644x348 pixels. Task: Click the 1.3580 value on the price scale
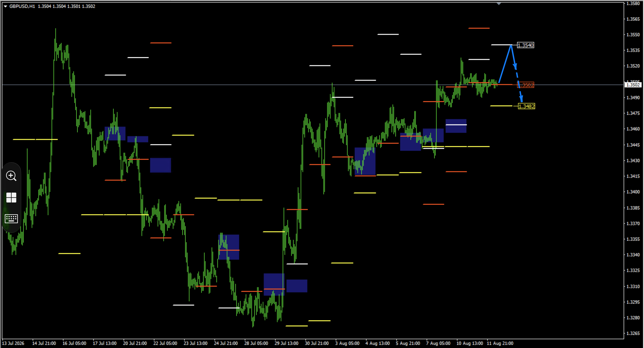(633, 4)
